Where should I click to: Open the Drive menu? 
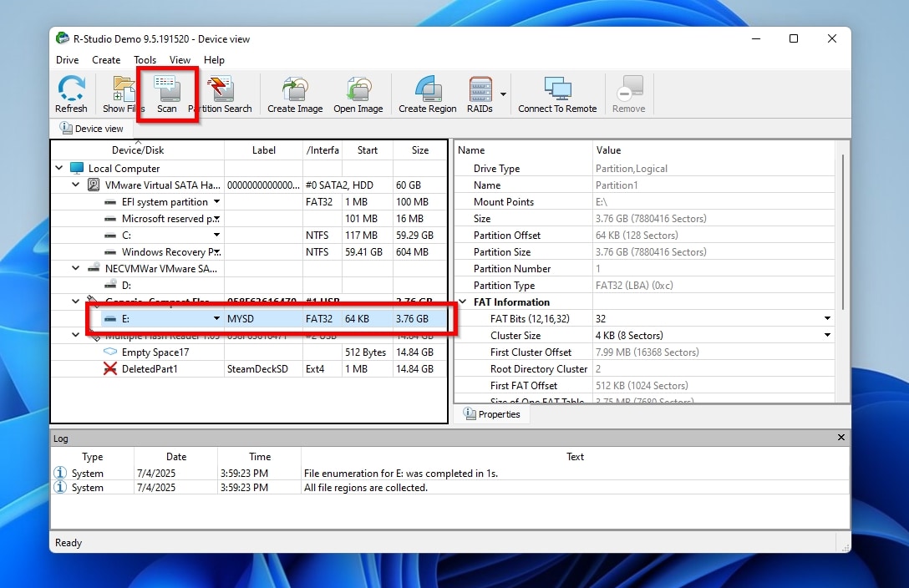[67, 60]
